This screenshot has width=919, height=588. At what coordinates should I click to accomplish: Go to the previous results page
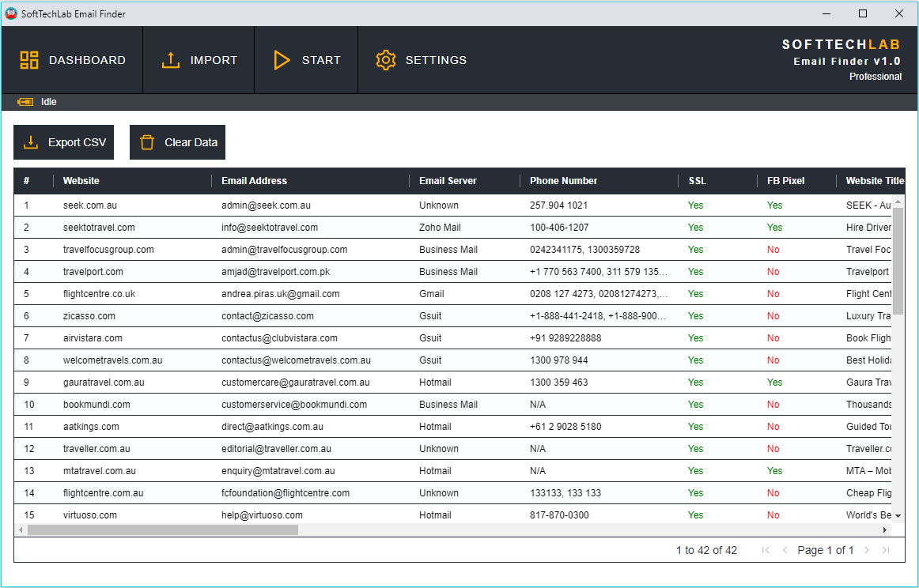[x=785, y=550]
